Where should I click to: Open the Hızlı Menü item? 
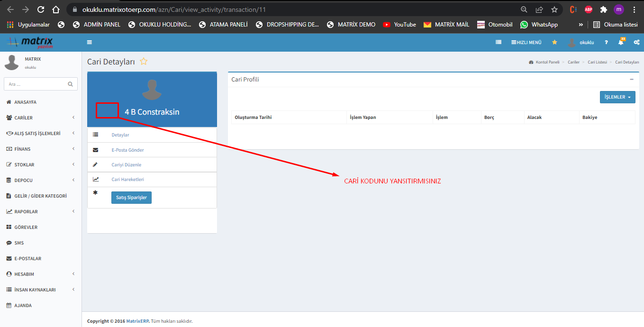click(526, 42)
